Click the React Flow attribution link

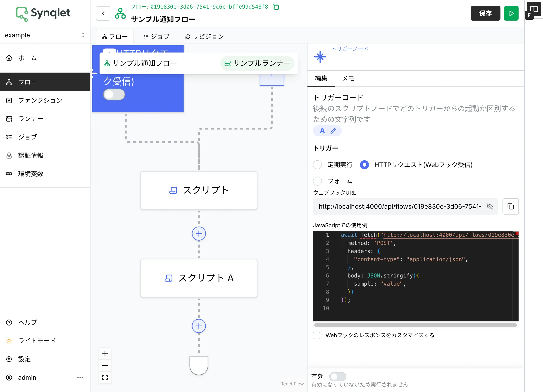click(292, 384)
